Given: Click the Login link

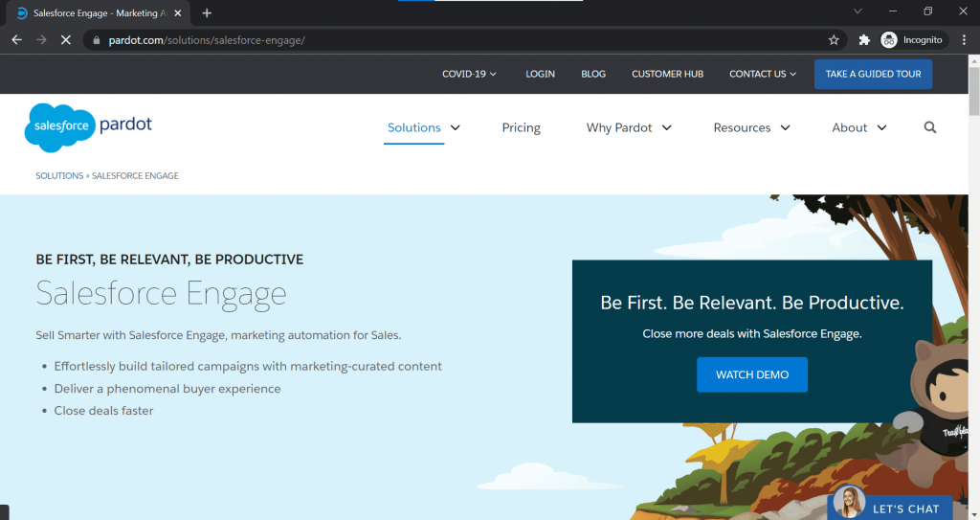Looking at the screenshot, I should click(540, 74).
